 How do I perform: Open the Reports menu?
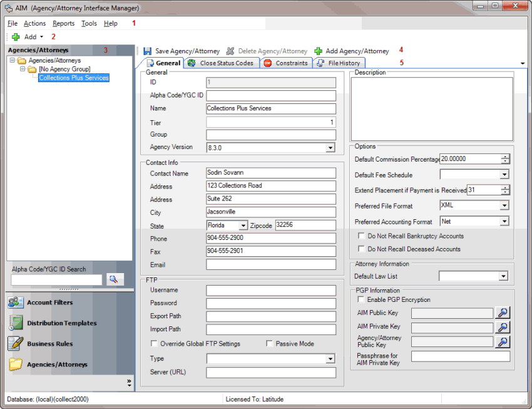63,23
